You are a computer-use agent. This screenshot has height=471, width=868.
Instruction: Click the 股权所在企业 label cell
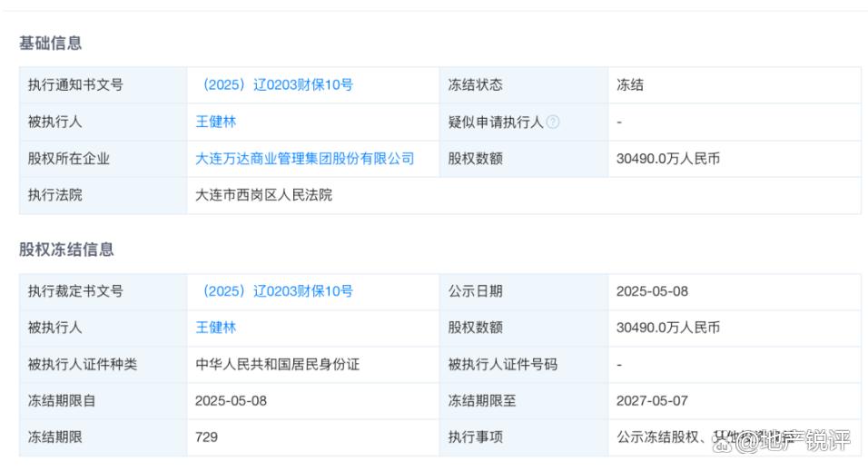(103, 159)
